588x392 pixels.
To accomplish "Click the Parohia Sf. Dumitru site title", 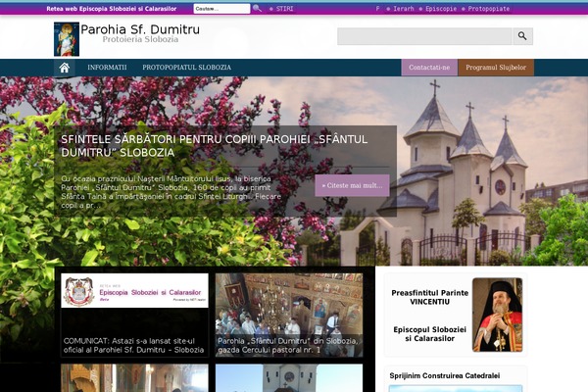I will 140,31.
